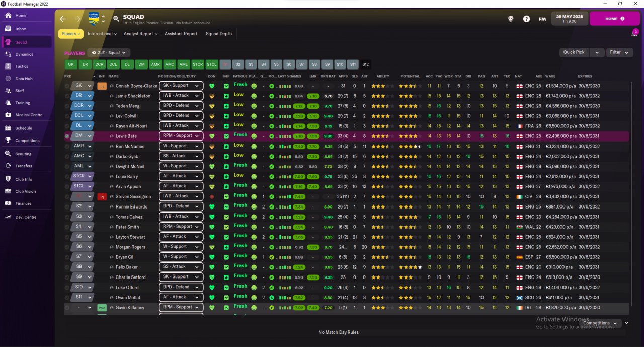This screenshot has height=347, width=644.
Task: Switch to Squad Depth tab
Action: (219, 34)
